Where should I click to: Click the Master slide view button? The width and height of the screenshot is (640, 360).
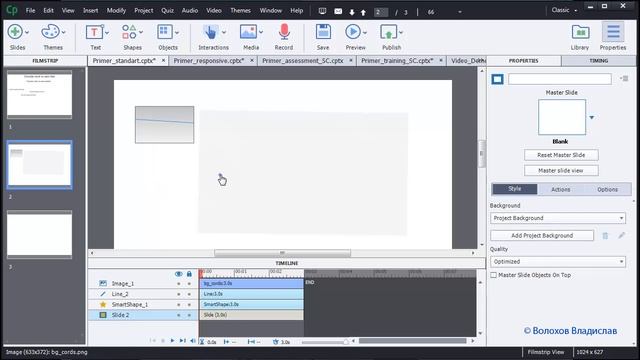pos(561,171)
